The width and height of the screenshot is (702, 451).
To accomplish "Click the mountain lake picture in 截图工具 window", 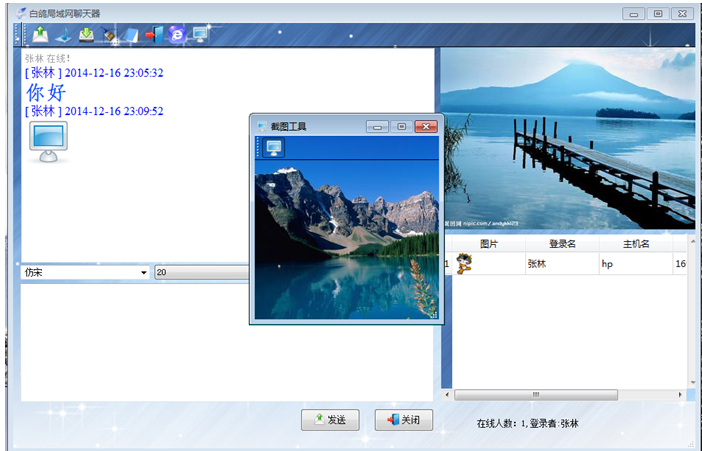I will [347, 240].
